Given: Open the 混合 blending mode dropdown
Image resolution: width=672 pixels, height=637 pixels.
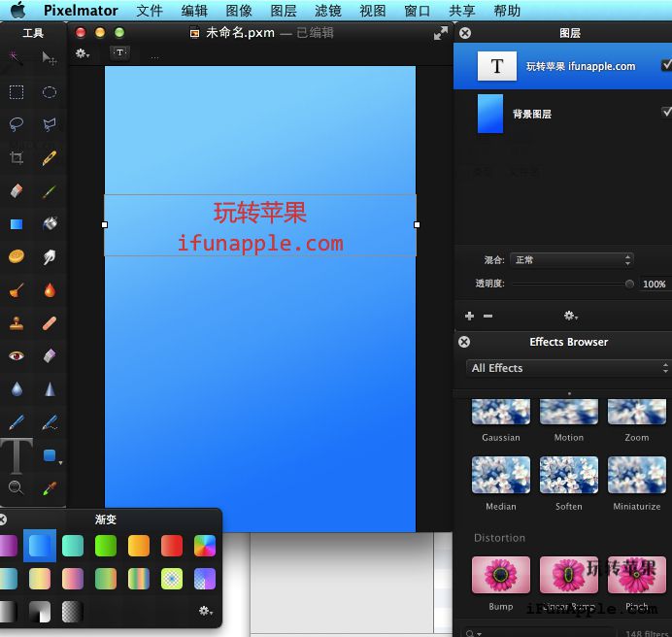Looking at the screenshot, I should pos(572,260).
